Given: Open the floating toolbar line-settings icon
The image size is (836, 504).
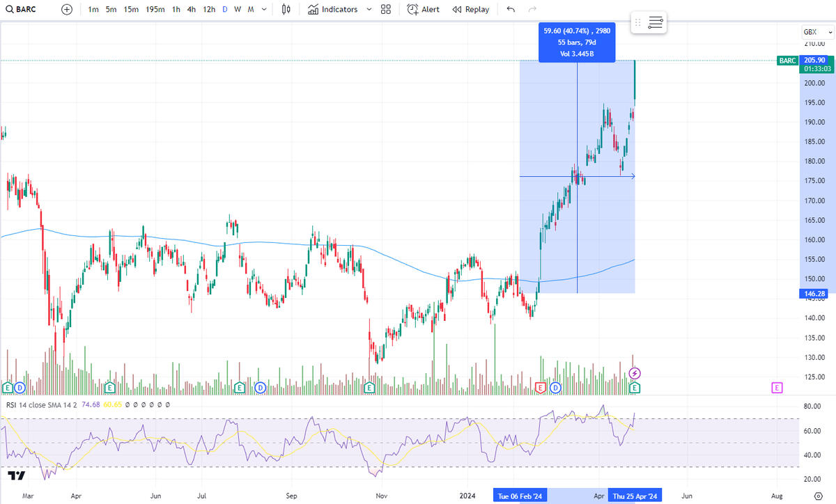Looking at the screenshot, I should pyautogui.click(x=656, y=23).
